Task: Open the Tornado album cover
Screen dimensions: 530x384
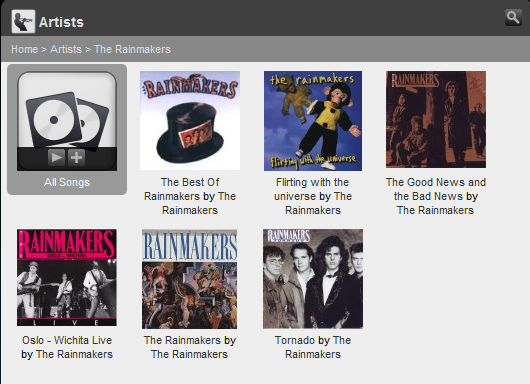Action: click(x=313, y=279)
